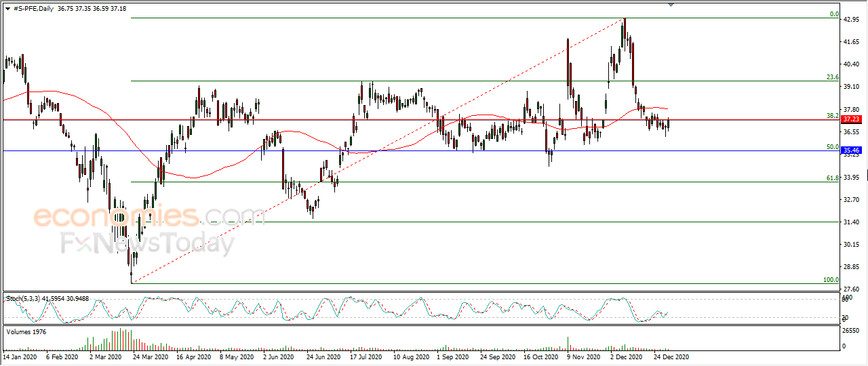Click the 14 Jan 2020 date label
868x366 pixels.
tap(19, 356)
